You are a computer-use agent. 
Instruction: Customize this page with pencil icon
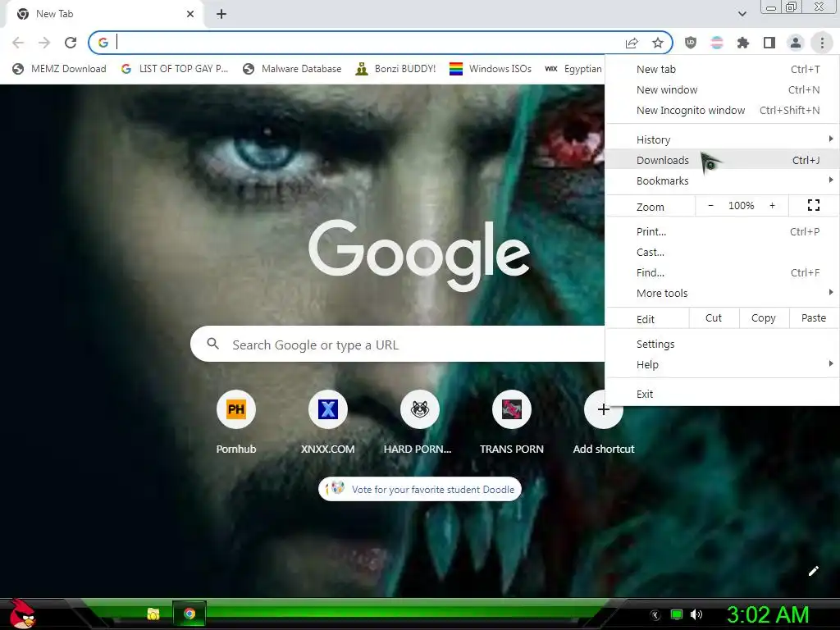point(813,571)
